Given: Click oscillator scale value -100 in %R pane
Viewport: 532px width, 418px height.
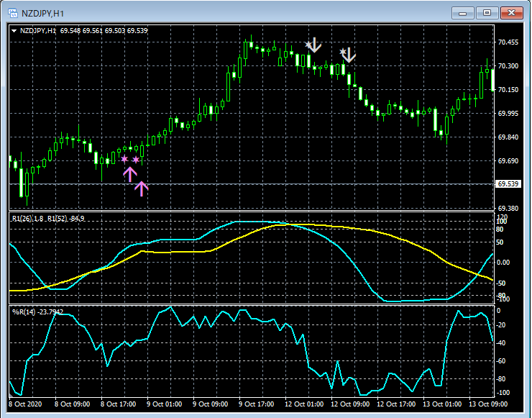Looking at the screenshot, I should (x=503, y=393).
